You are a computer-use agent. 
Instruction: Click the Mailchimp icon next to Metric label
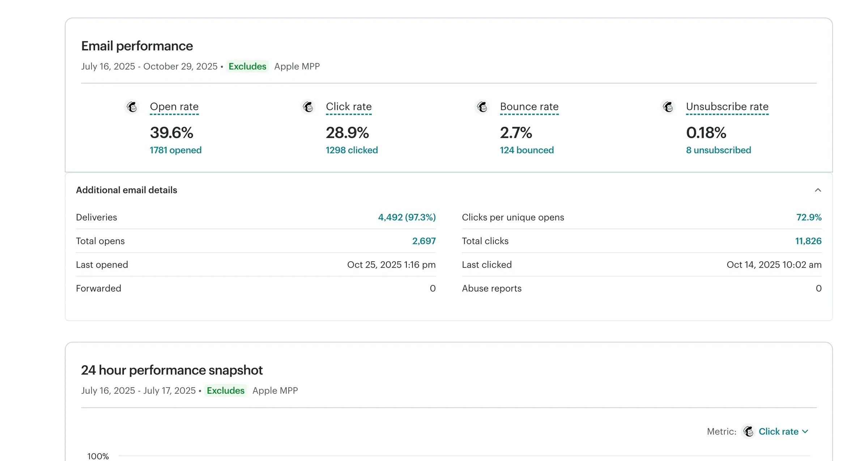click(748, 431)
